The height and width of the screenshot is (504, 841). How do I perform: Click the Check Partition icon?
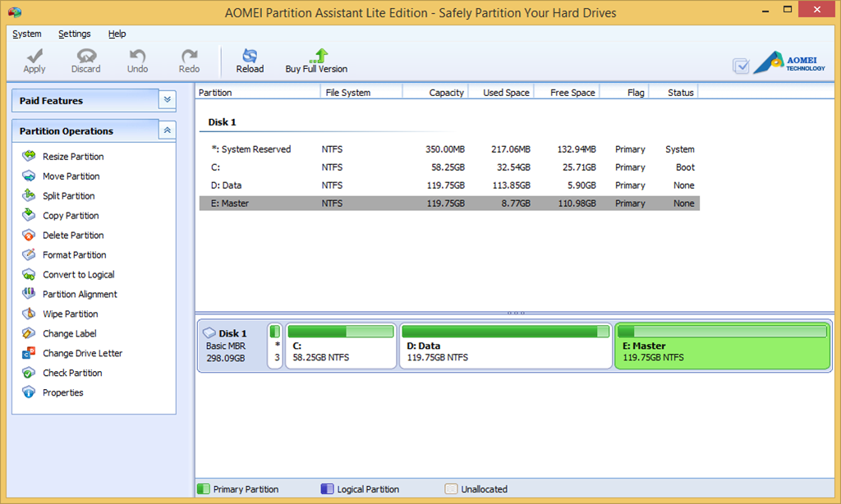tap(29, 372)
